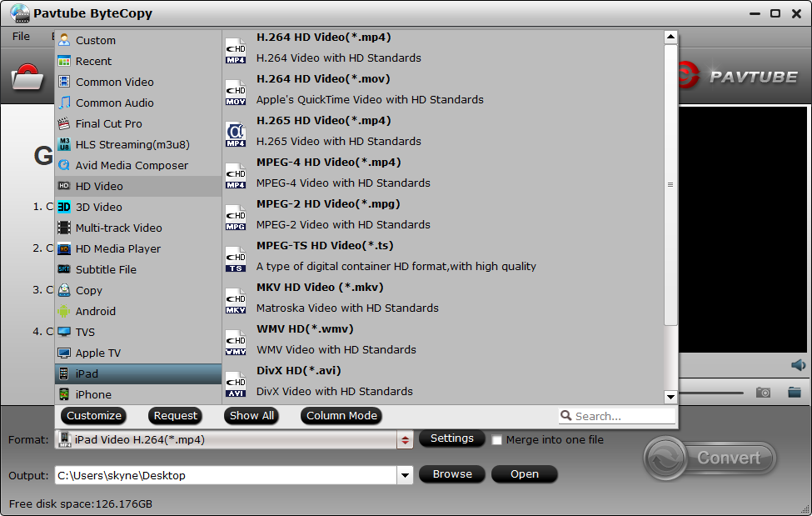The height and width of the screenshot is (516, 812).
Task: Click the Common Audio music note icon
Action: point(64,103)
